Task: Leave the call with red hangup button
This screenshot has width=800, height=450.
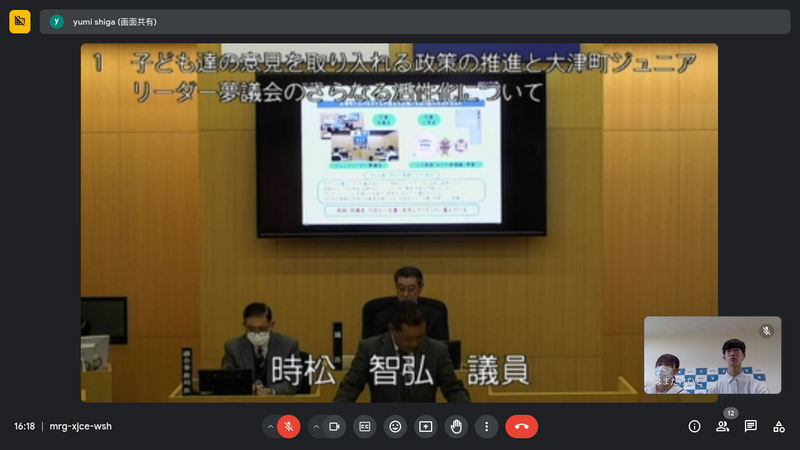Action: pos(521,426)
